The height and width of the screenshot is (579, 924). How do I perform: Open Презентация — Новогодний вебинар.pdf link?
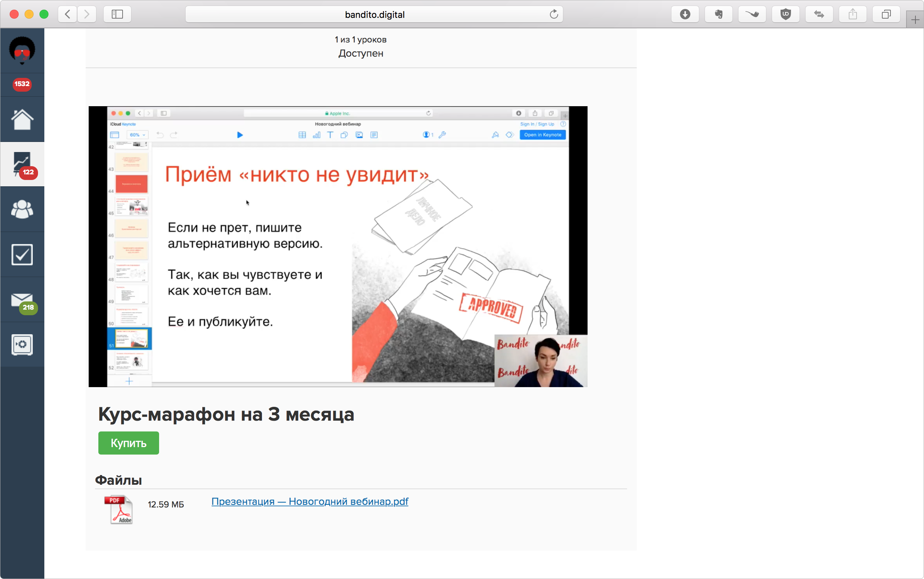tap(309, 501)
